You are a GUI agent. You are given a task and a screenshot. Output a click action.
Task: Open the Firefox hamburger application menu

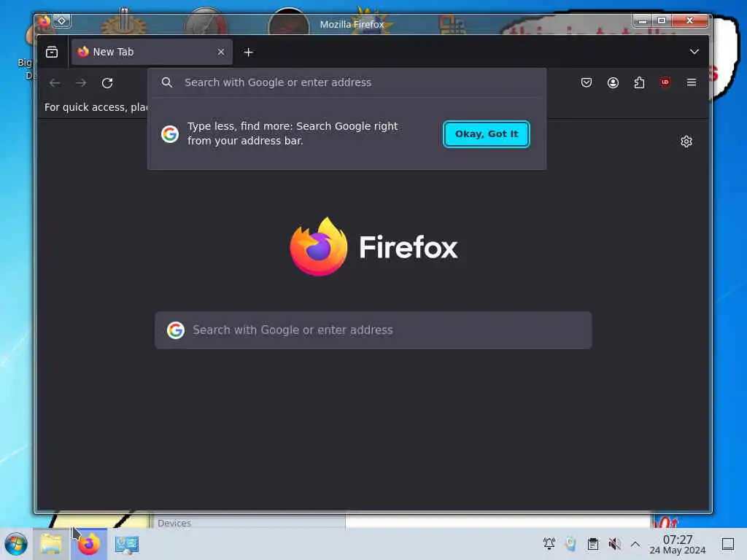coord(692,82)
